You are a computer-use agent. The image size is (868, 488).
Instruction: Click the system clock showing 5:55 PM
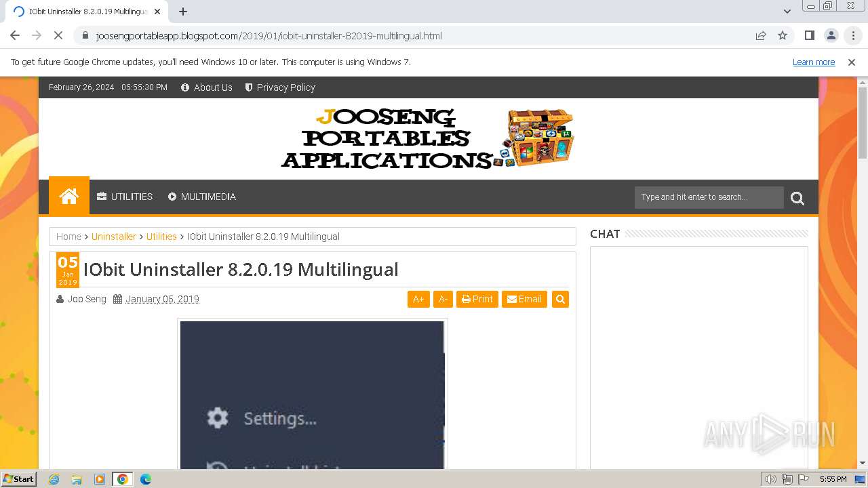coord(833,479)
